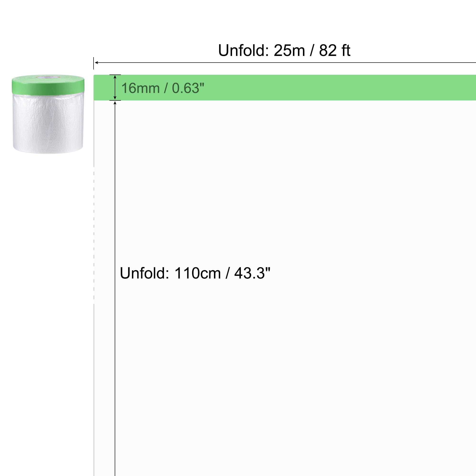The height and width of the screenshot is (476, 476).
Task: Click the clear plastic film body of roll
Action: pos(48,123)
